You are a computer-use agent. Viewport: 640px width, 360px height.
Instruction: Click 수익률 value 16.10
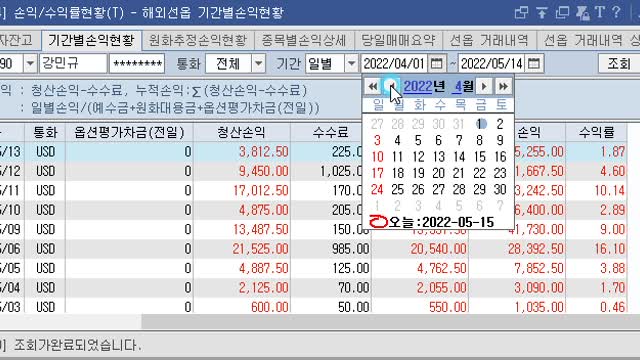tap(610, 249)
